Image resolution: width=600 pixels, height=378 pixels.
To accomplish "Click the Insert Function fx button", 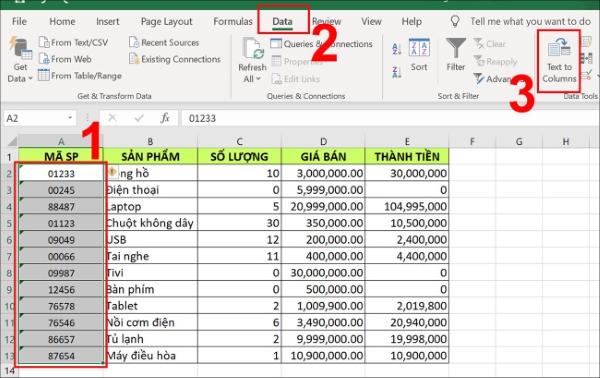I will 165,118.
